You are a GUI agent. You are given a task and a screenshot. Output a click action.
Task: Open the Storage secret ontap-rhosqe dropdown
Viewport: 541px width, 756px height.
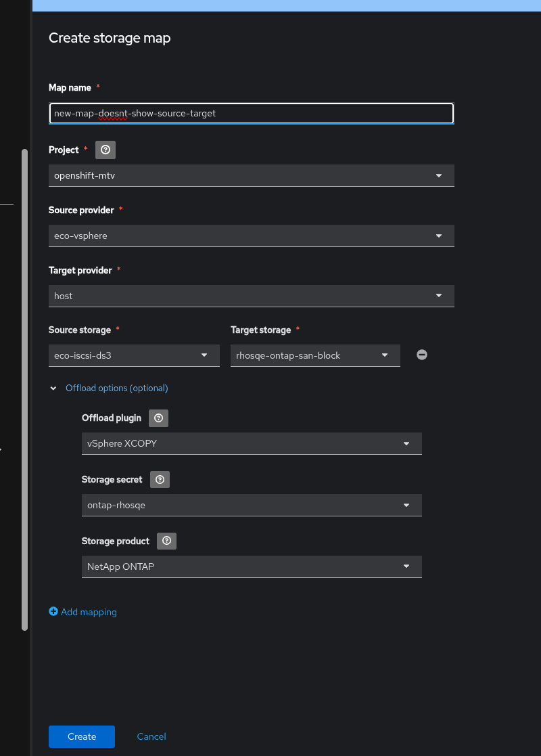(x=251, y=505)
